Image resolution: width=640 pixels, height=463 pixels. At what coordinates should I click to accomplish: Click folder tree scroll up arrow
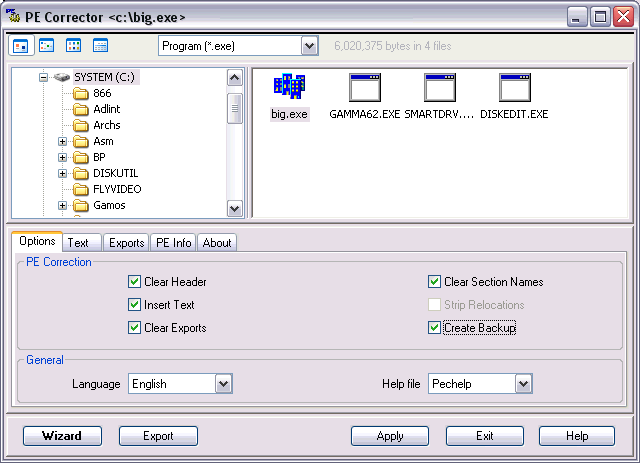(x=235, y=78)
